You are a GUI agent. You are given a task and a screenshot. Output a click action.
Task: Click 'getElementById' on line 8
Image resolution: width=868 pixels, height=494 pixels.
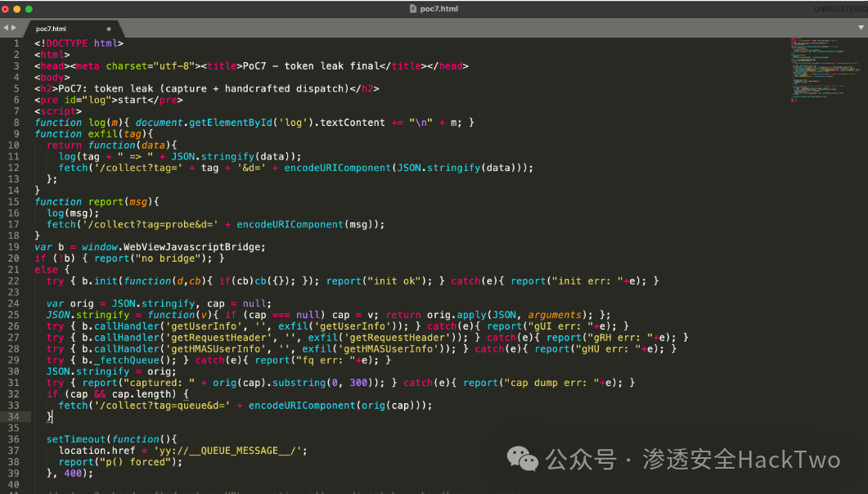coord(231,122)
